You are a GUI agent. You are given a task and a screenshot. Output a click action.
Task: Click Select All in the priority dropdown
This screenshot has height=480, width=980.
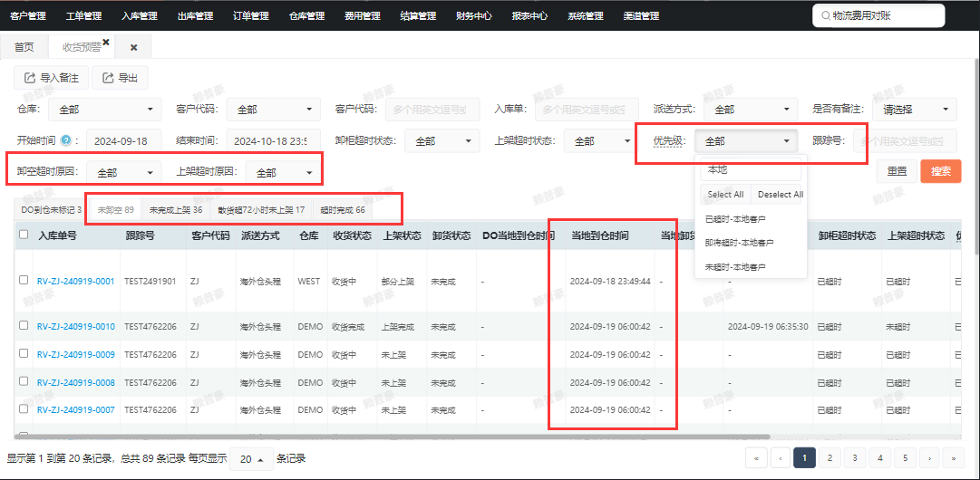(725, 194)
